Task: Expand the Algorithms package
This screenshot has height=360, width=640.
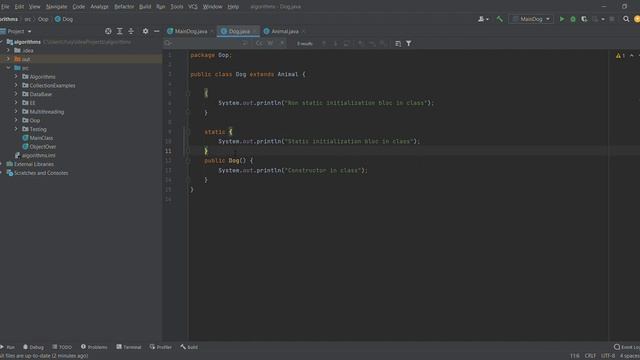Action: [x=16, y=76]
